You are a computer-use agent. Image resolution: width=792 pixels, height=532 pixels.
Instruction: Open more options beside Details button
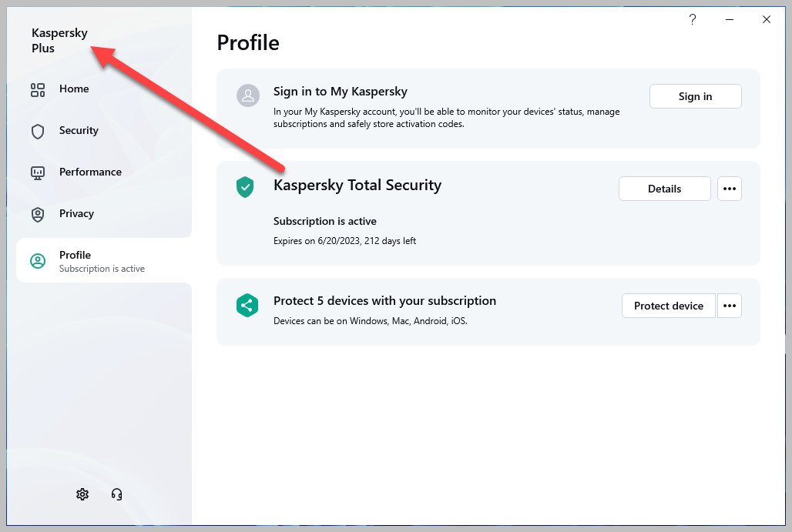pyautogui.click(x=730, y=189)
